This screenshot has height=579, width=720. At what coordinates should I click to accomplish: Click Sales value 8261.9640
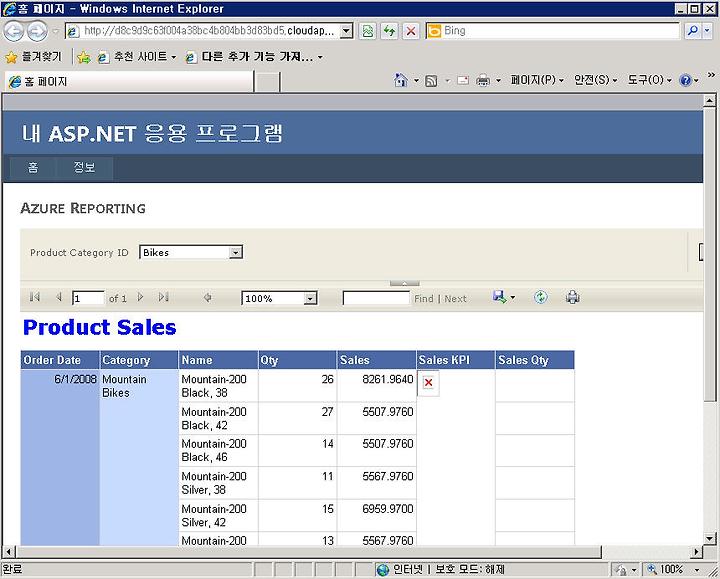tap(388, 379)
